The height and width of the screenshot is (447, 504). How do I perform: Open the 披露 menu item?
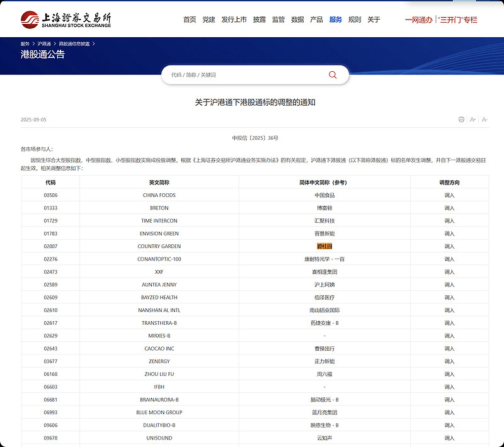pos(260,20)
